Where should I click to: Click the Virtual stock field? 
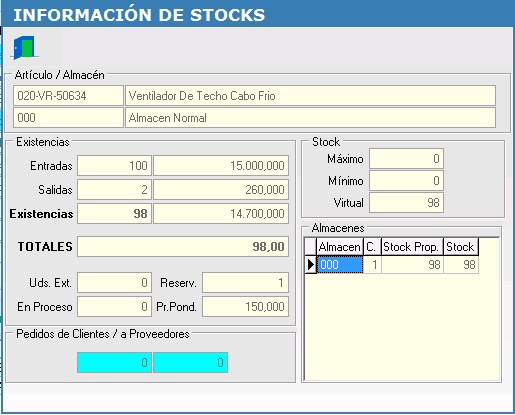[x=406, y=202]
